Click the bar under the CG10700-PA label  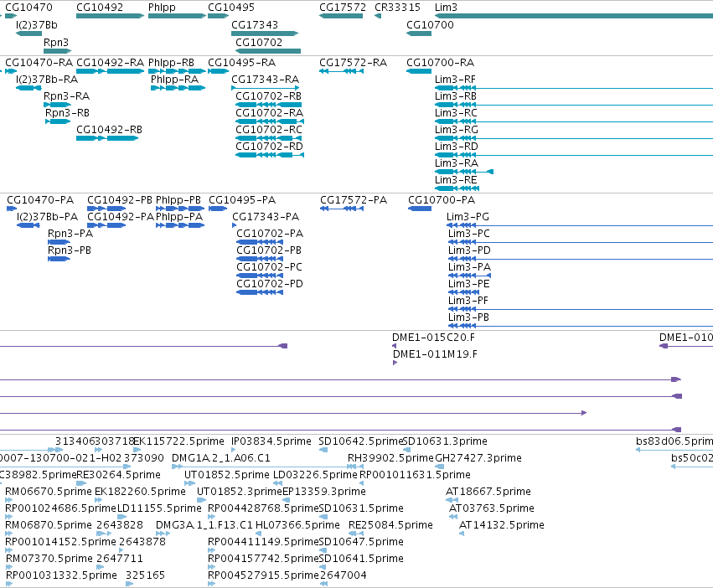click(x=420, y=209)
